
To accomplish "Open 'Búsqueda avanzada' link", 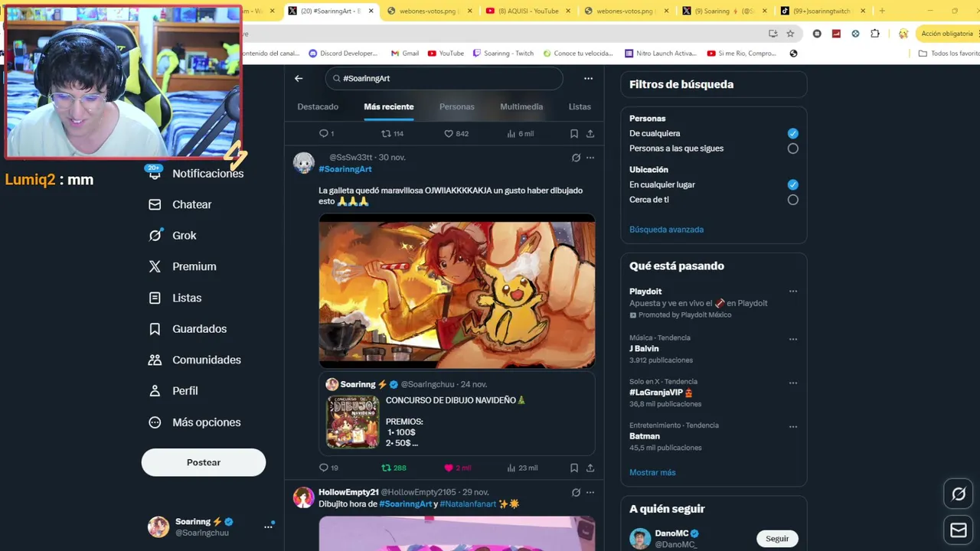I will tap(666, 230).
